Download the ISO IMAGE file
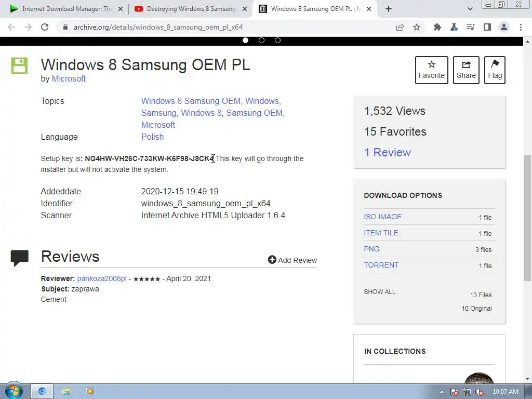Viewport: 532px width, 399px height. tap(383, 217)
